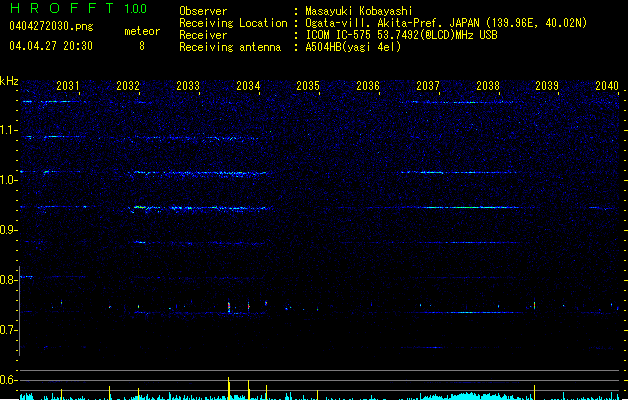Click the 'meteor' count label

(142, 31)
